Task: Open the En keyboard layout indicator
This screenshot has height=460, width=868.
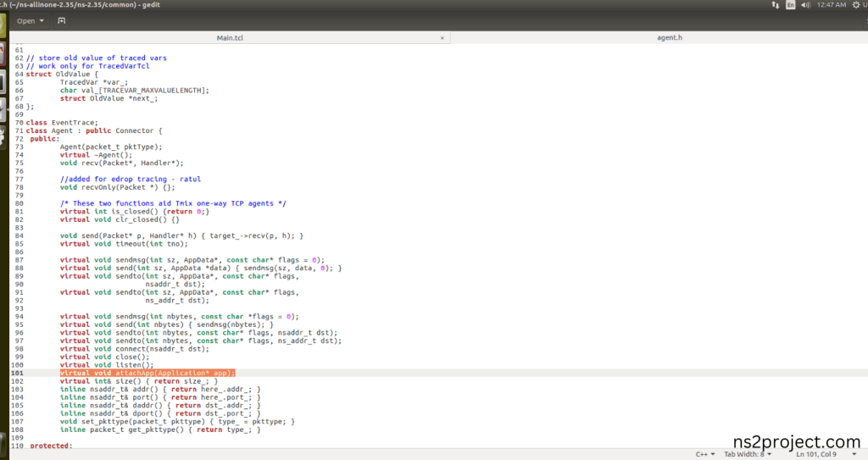Action: [x=791, y=5]
